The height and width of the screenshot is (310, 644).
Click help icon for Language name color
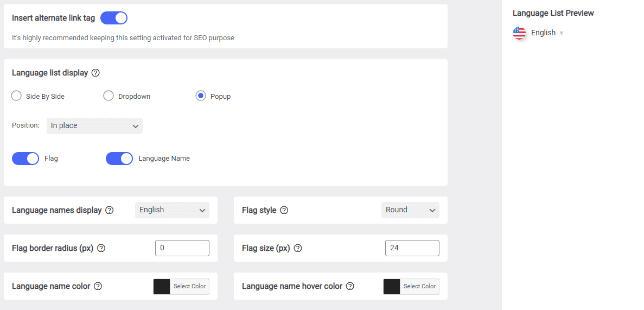pos(98,286)
